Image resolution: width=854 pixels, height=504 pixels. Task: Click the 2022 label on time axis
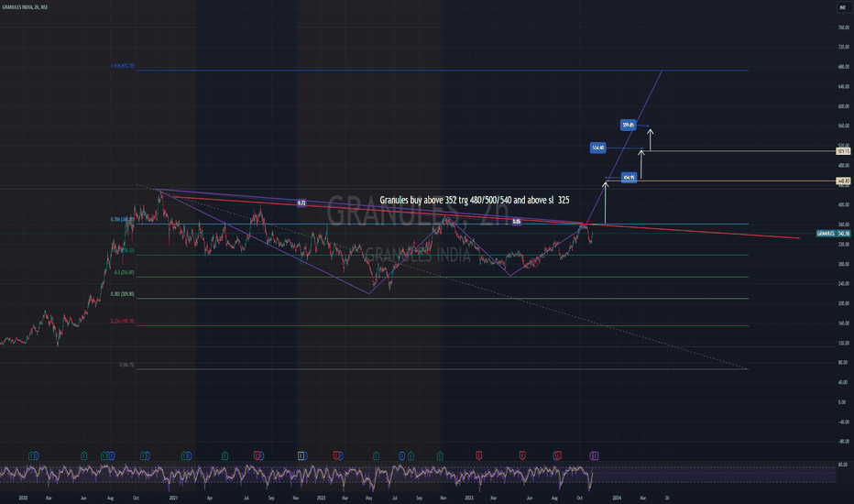click(322, 498)
